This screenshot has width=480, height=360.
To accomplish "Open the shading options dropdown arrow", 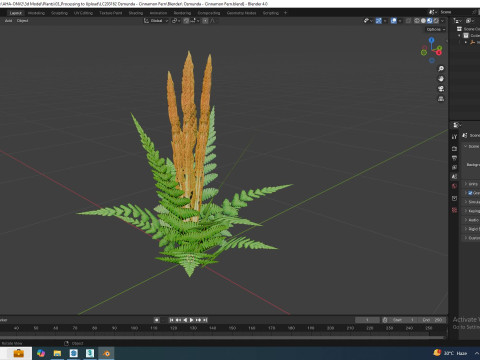I will (x=443, y=21).
